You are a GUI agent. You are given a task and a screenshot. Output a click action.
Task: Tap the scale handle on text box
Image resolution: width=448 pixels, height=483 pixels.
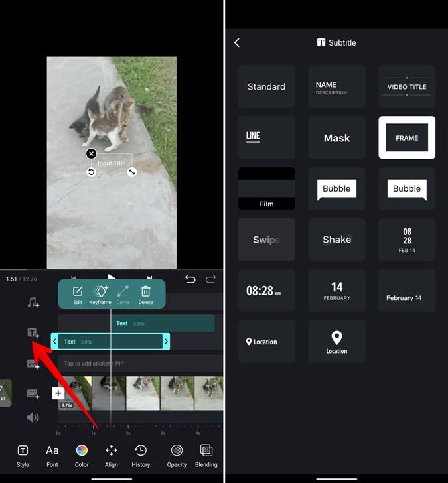pos(132,172)
